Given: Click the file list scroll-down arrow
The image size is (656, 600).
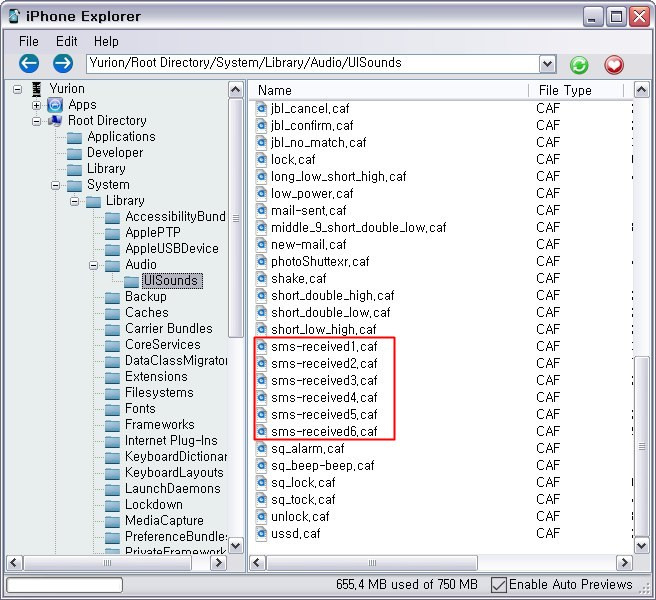Looking at the screenshot, I should [x=642, y=546].
